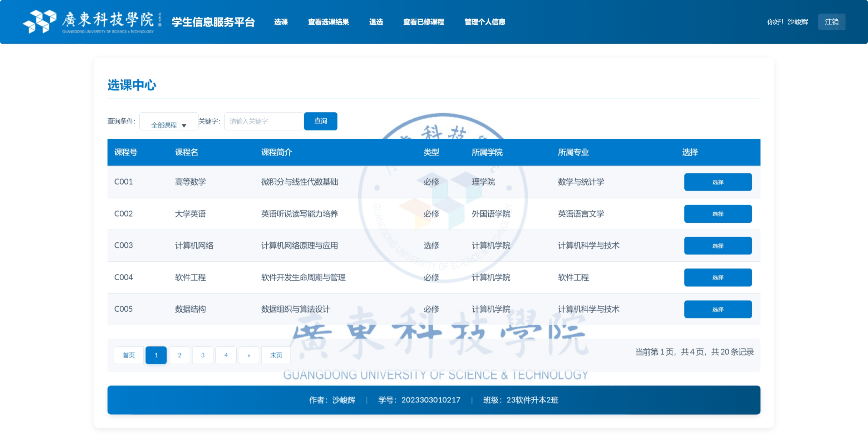Open 查看已修课程 page
The width and height of the screenshot is (868, 435).
click(424, 22)
